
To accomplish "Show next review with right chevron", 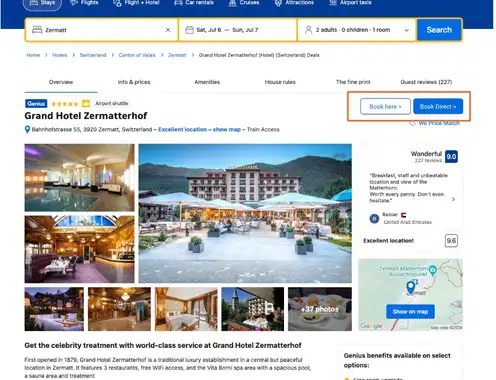I will (x=453, y=199).
